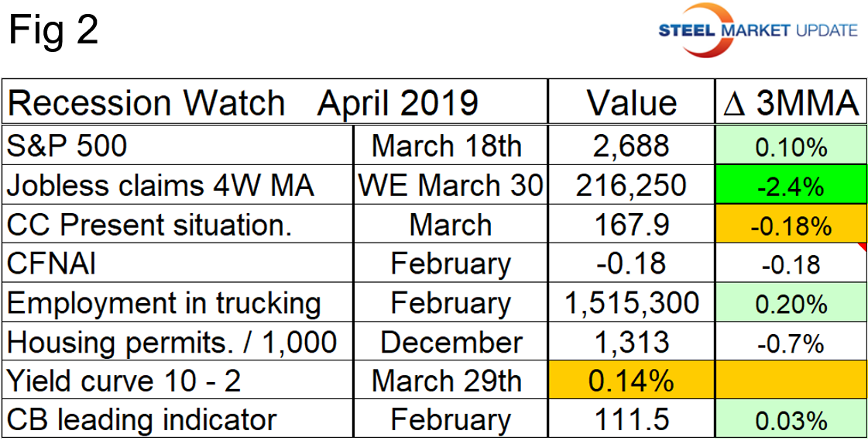Click the orange -0.18% cell

point(789,225)
